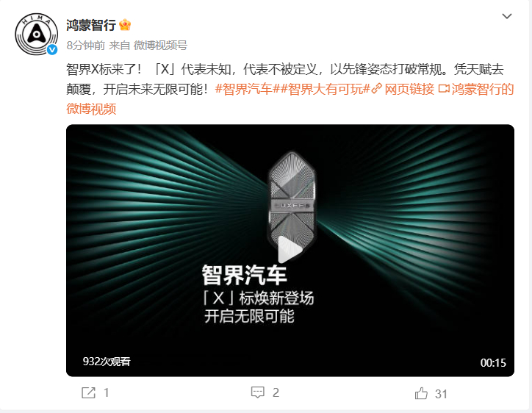Click the LUXEED badge in the video thumbnail

point(292,204)
